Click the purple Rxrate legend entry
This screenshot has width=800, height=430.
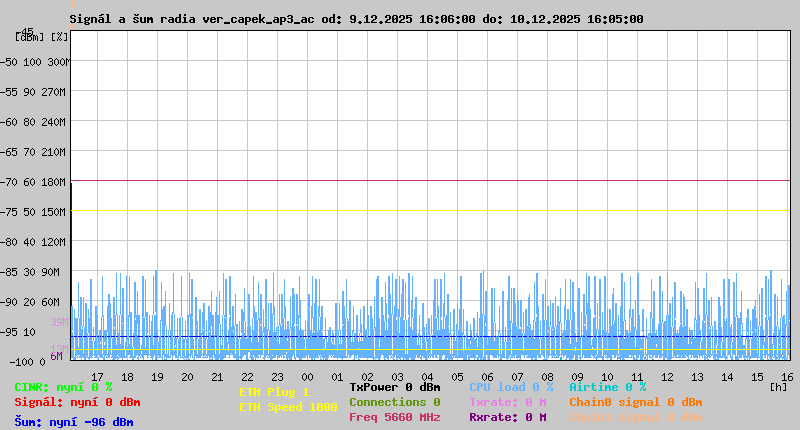click(507, 417)
